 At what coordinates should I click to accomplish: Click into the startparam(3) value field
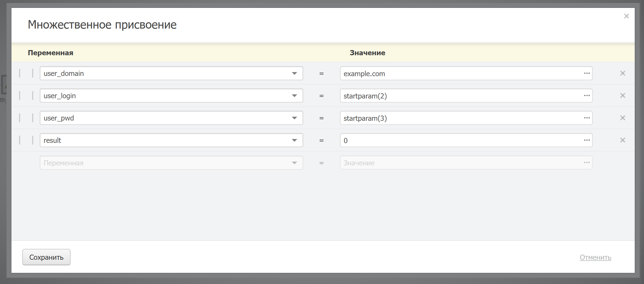pos(460,118)
